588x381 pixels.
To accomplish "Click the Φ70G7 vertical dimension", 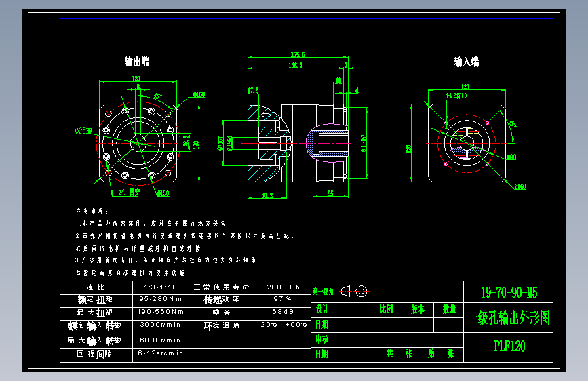I will (220, 143).
